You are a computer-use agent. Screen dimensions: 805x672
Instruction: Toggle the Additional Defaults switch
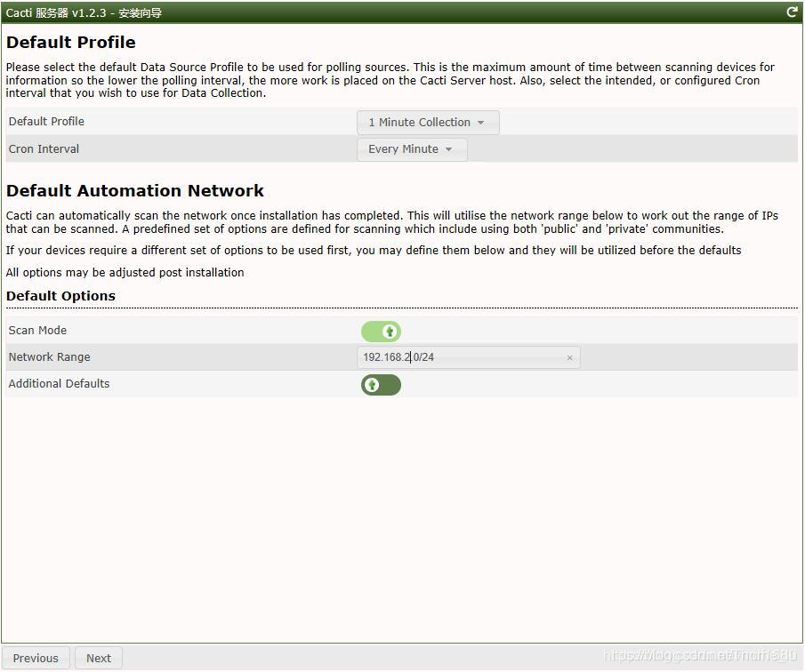point(381,385)
